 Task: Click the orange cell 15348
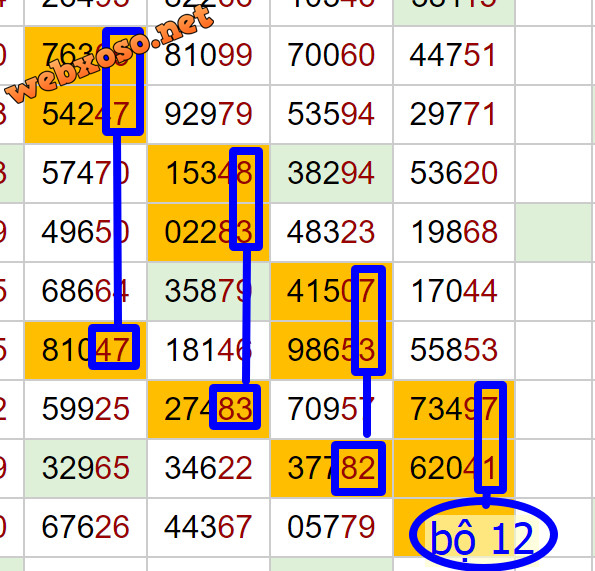click(208, 173)
